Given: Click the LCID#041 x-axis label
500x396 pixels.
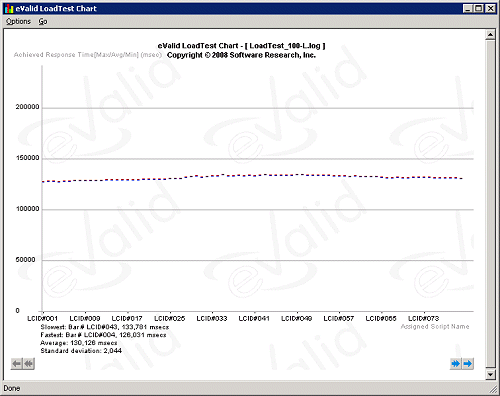Looking at the screenshot, I should point(254,319).
